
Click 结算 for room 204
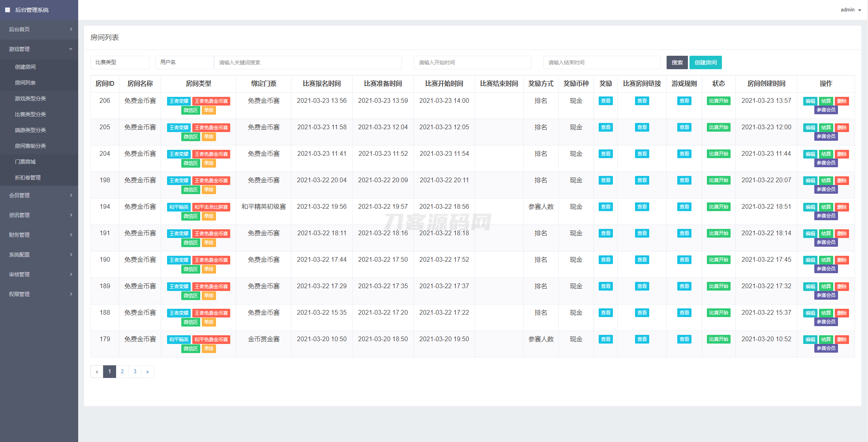826,154
